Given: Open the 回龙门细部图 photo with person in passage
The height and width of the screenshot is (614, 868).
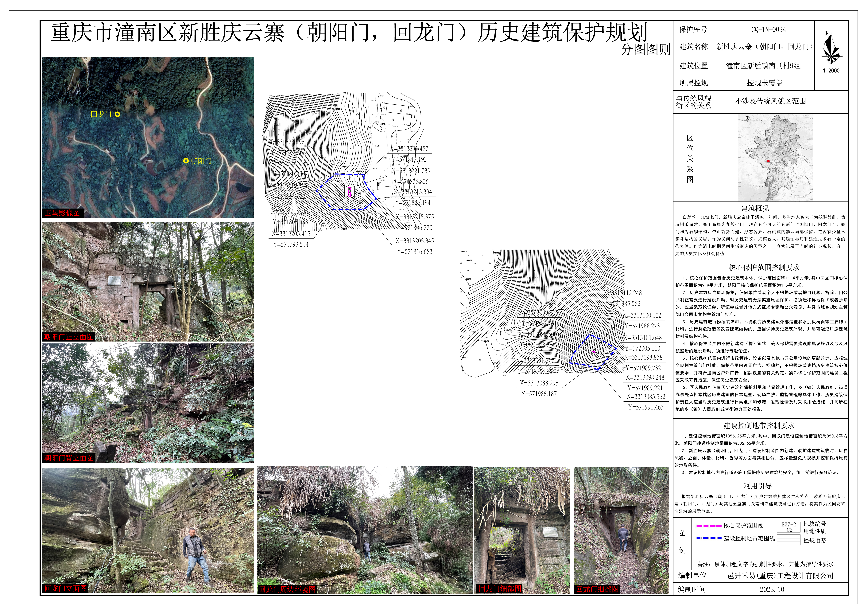Looking at the screenshot, I should [621, 530].
